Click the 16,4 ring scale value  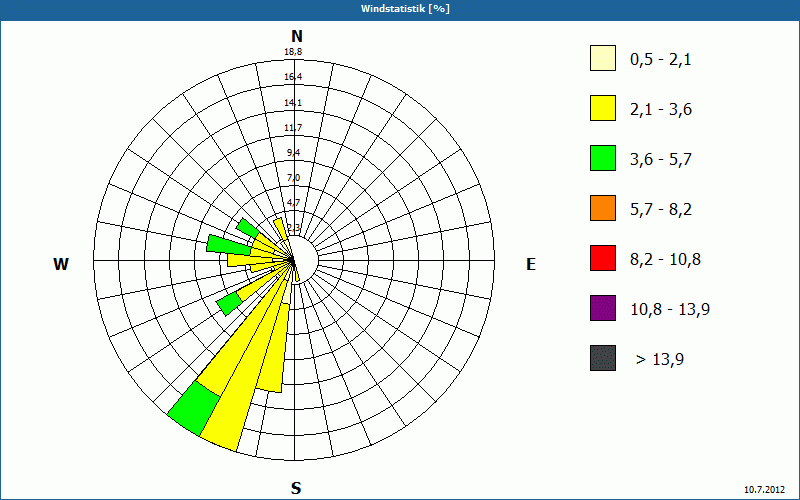click(293, 77)
